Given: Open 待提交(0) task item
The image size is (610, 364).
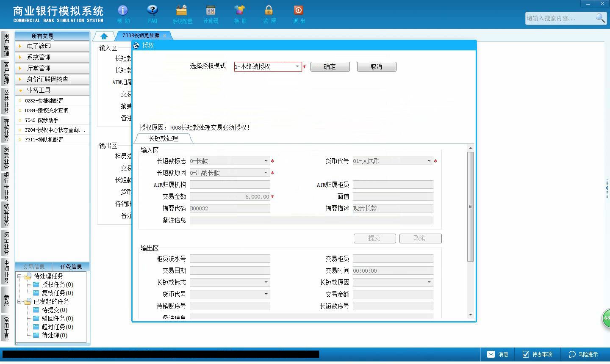Looking at the screenshot, I should pyautogui.click(x=54, y=310).
